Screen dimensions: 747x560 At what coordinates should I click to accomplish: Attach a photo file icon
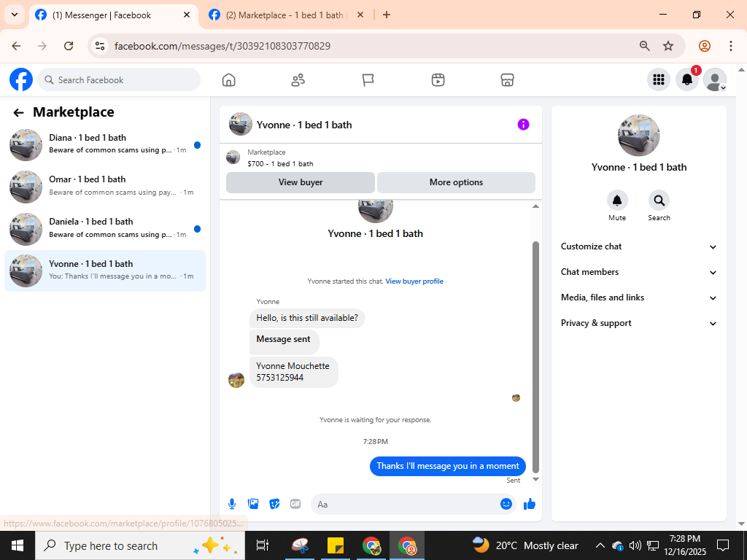point(253,504)
